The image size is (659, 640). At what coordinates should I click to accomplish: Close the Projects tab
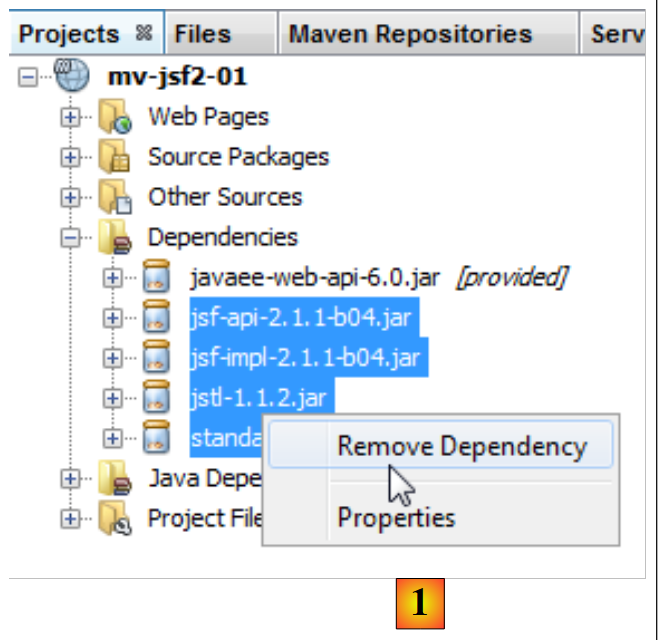point(143,33)
